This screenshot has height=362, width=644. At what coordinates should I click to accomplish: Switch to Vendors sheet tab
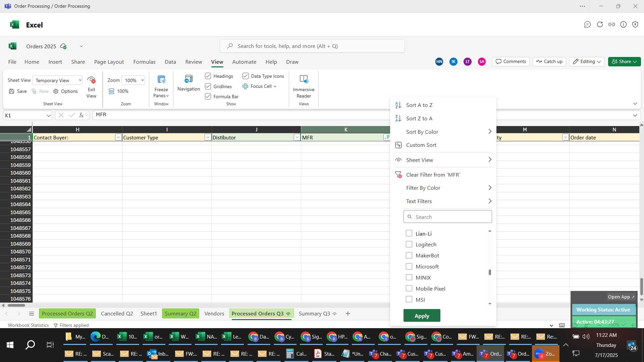click(214, 313)
